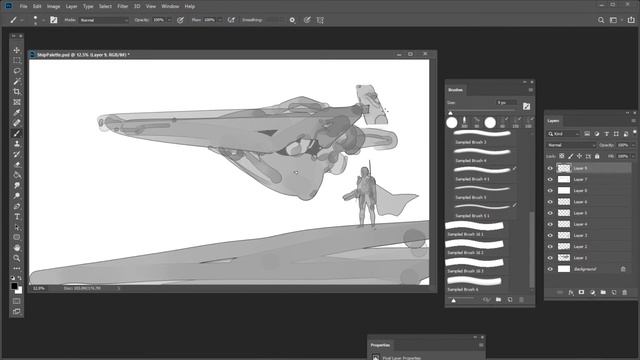
Task: Select the Rectangular Marquee tool
Action: [x=17, y=60]
